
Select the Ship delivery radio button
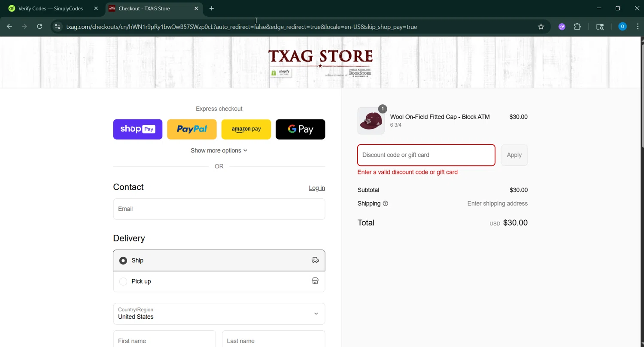(123, 261)
